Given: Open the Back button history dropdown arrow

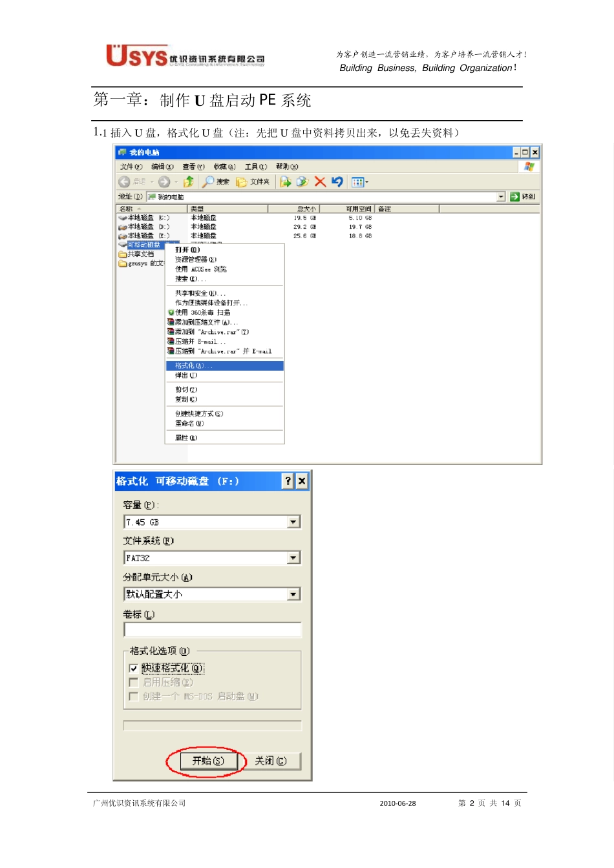Looking at the screenshot, I should click(x=152, y=182).
